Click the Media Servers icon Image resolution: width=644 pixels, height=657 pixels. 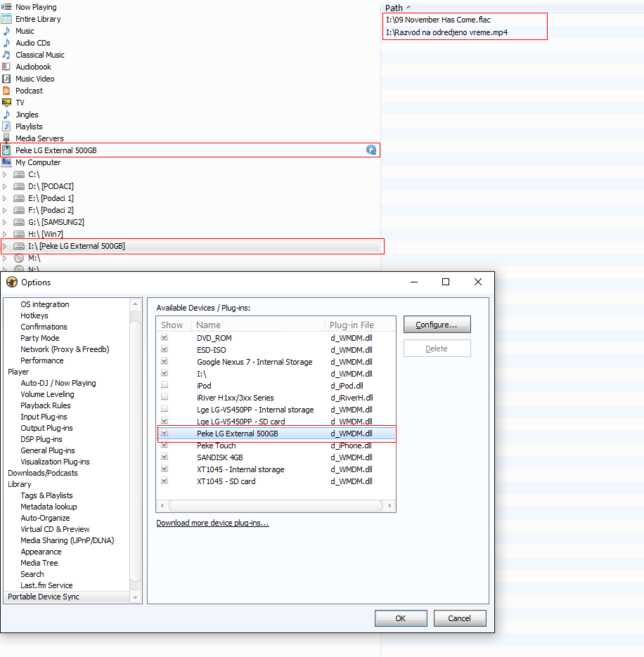click(x=6, y=138)
